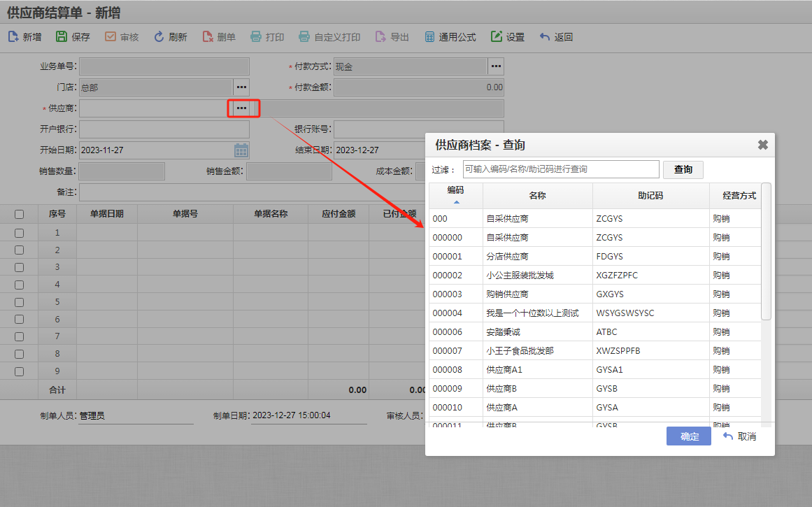Select supplier code 000003
Screen dimensions: 812x507
pyautogui.click(x=448, y=294)
